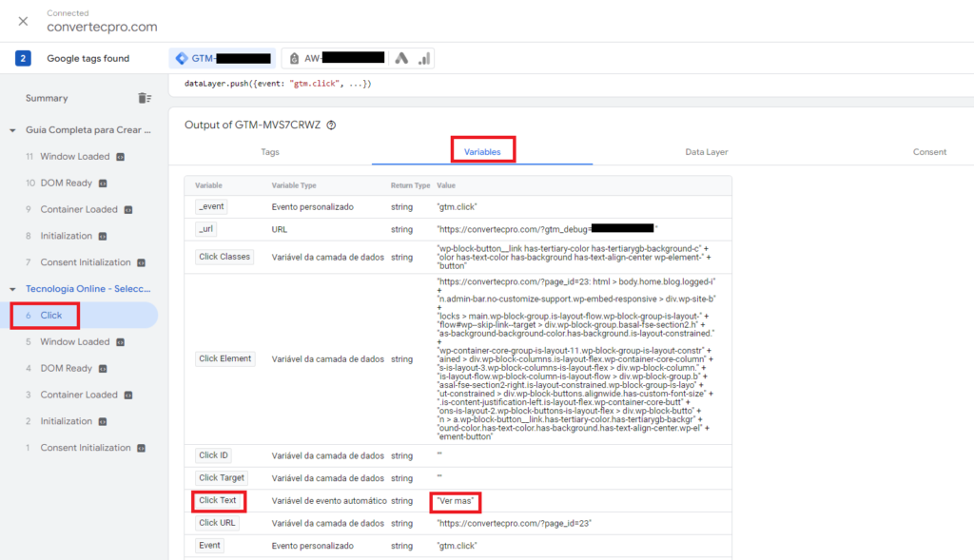Screen dimensions: 974x560
Task: Click the "URL" variable type in the _url row
Action: click(x=280, y=230)
